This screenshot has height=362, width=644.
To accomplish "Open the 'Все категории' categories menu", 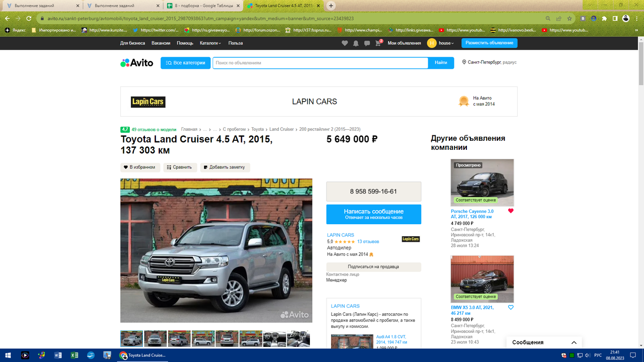I will [x=186, y=63].
